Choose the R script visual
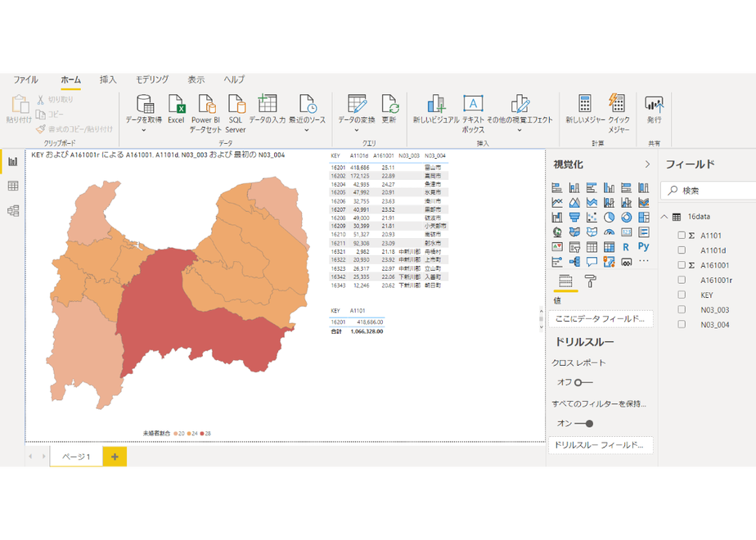Viewport: 756px width, 540px height. pyautogui.click(x=626, y=247)
